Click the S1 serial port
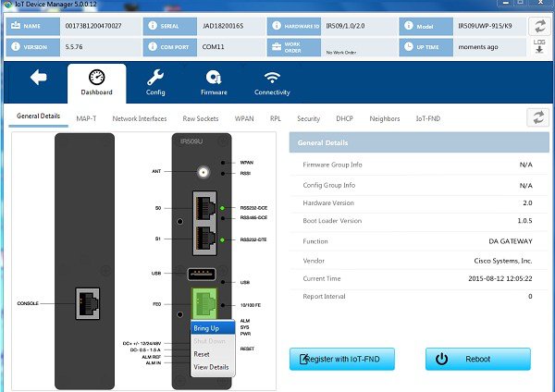The height and width of the screenshot is (392, 555). click(205, 239)
